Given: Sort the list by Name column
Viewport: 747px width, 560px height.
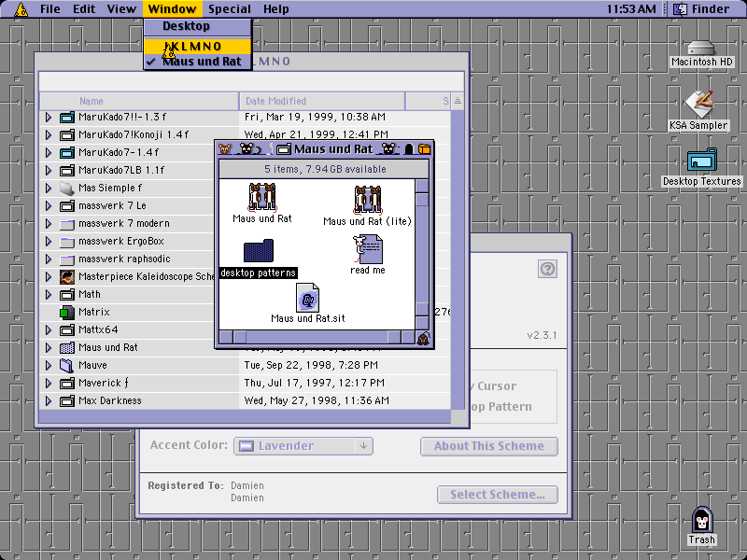Looking at the screenshot, I should pos(139,101).
